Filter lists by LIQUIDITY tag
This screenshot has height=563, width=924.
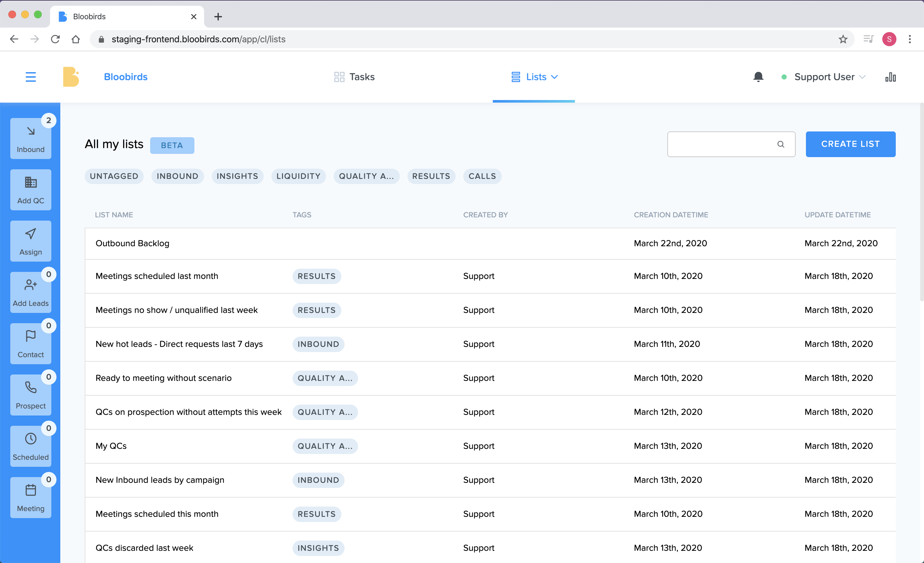tap(298, 176)
